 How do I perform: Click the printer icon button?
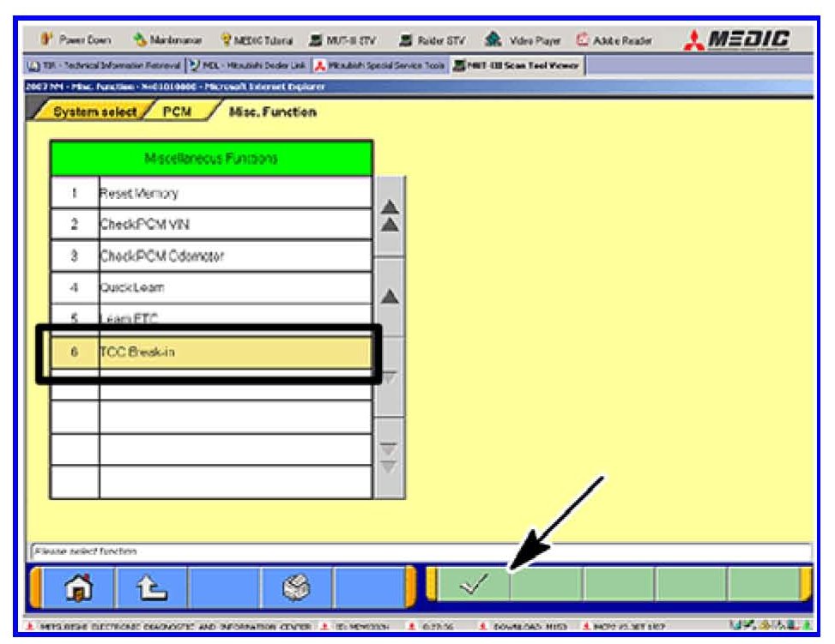pos(297,588)
